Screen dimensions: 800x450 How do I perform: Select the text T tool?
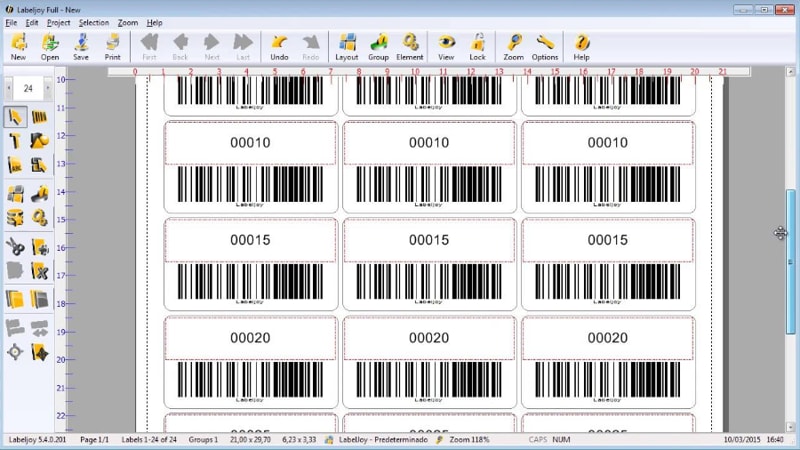pyautogui.click(x=15, y=140)
